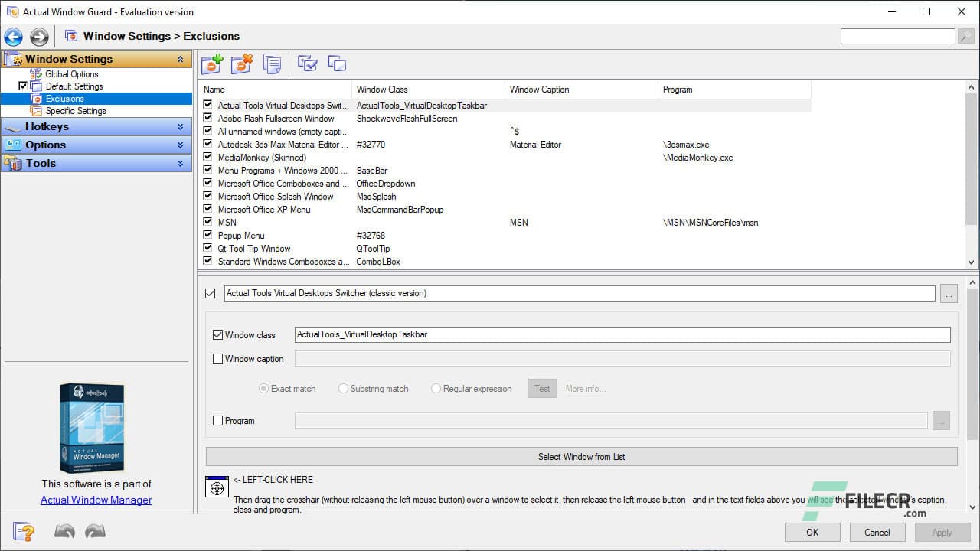Click the undo arrow icon
980x551 pixels.
point(64,530)
